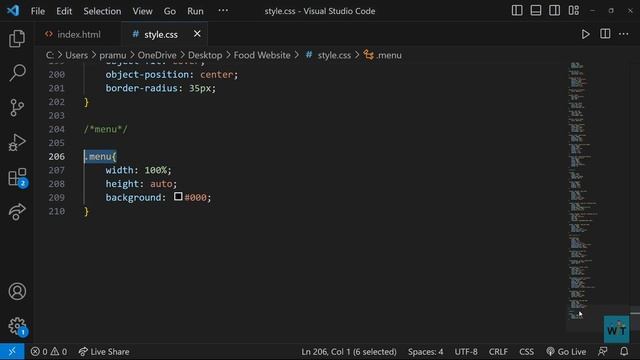Click the width: 100% declaration
Viewport: 640px width, 360px height.
[x=138, y=170]
